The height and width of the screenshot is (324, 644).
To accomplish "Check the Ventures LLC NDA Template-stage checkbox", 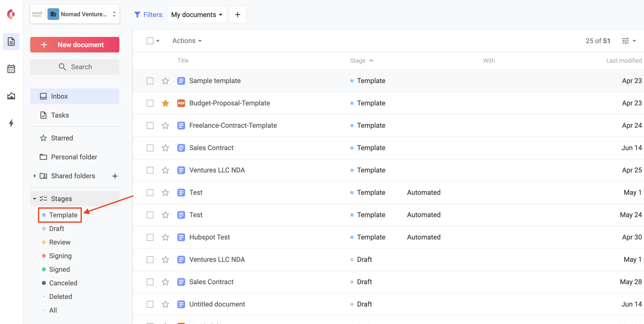I will click(x=150, y=170).
